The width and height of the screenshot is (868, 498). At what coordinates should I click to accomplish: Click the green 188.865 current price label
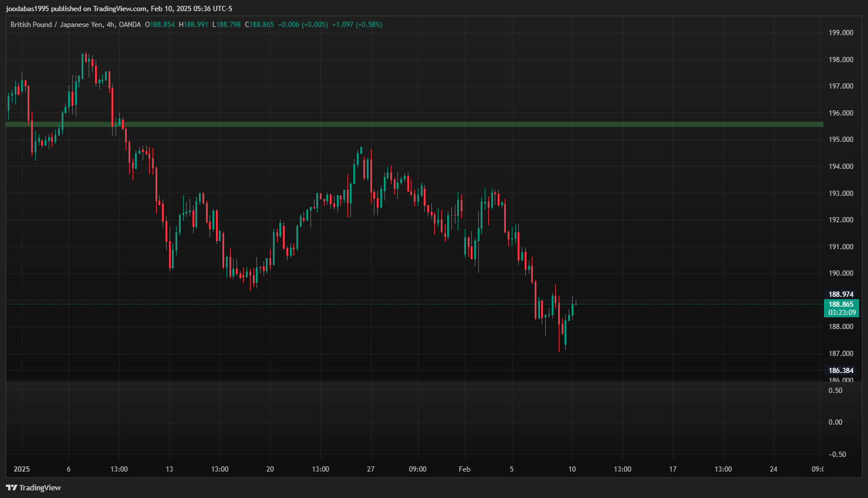840,304
